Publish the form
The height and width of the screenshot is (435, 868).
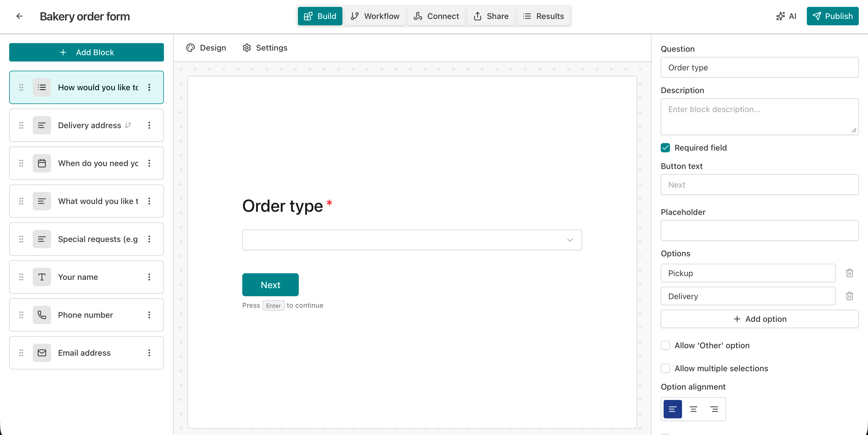pos(833,16)
